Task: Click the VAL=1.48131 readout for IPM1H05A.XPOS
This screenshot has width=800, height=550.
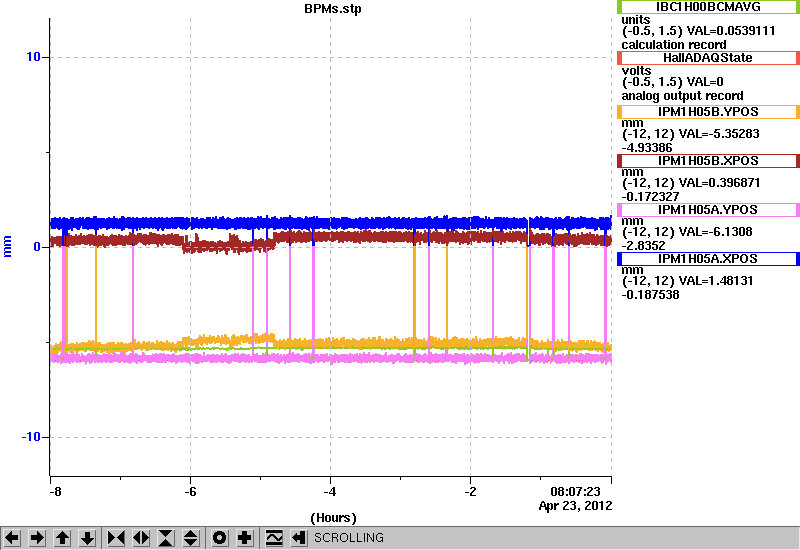Action: pos(716,281)
